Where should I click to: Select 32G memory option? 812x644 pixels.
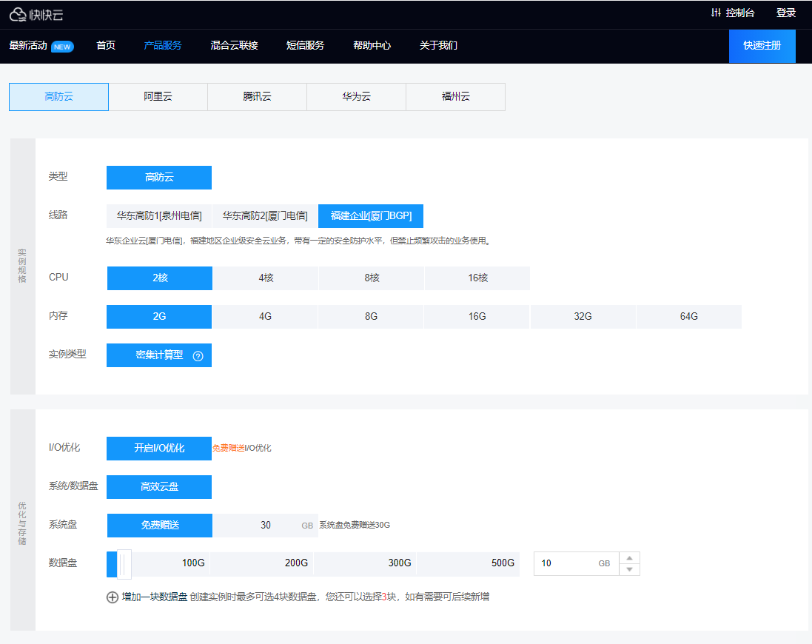[x=583, y=316]
